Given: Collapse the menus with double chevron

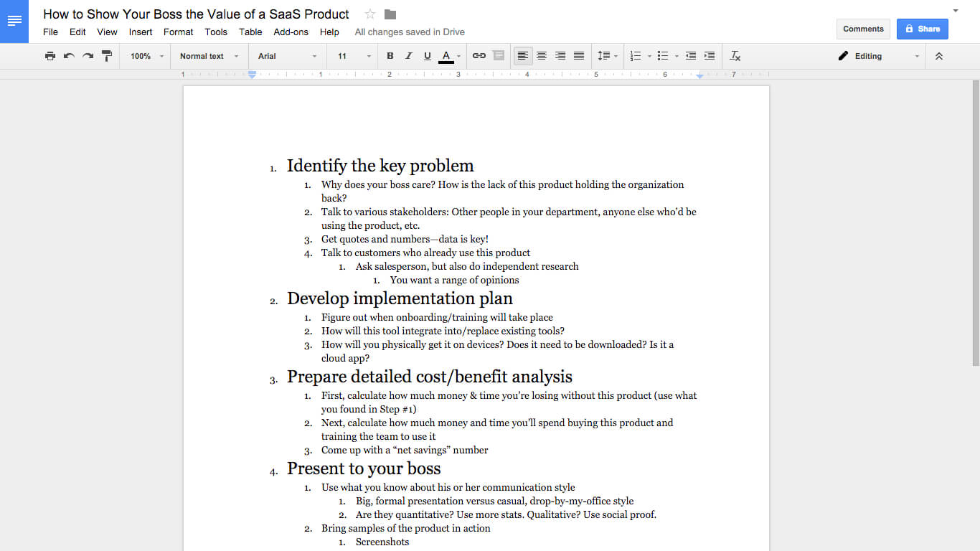Looking at the screenshot, I should point(939,56).
